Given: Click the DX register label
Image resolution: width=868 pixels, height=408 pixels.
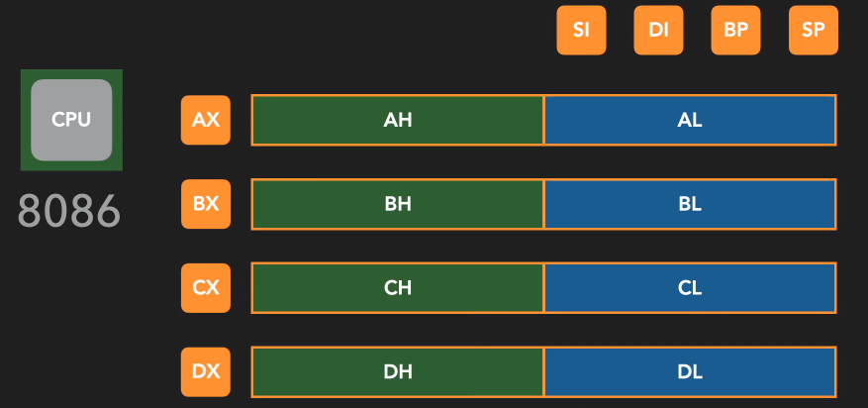Looking at the screenshot, I should pos(206,372).
